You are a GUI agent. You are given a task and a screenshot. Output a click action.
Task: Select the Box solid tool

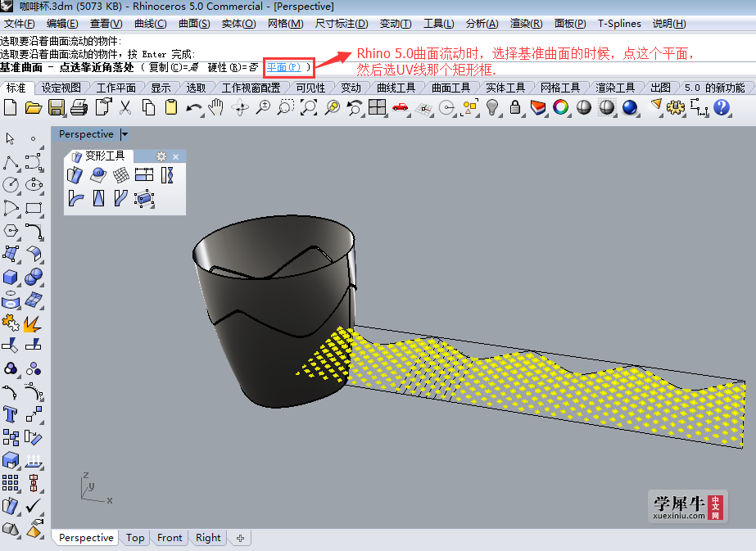click(10, 278)
